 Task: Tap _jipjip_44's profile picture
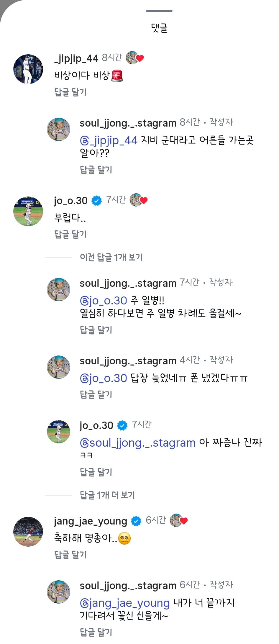coord(28,69)
